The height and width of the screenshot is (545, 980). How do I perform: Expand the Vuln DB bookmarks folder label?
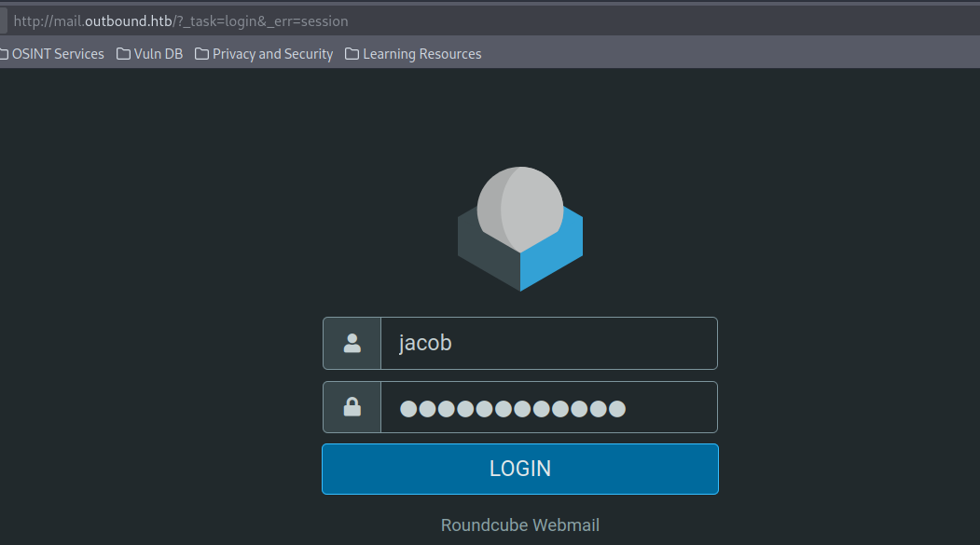tap(159, 54)
